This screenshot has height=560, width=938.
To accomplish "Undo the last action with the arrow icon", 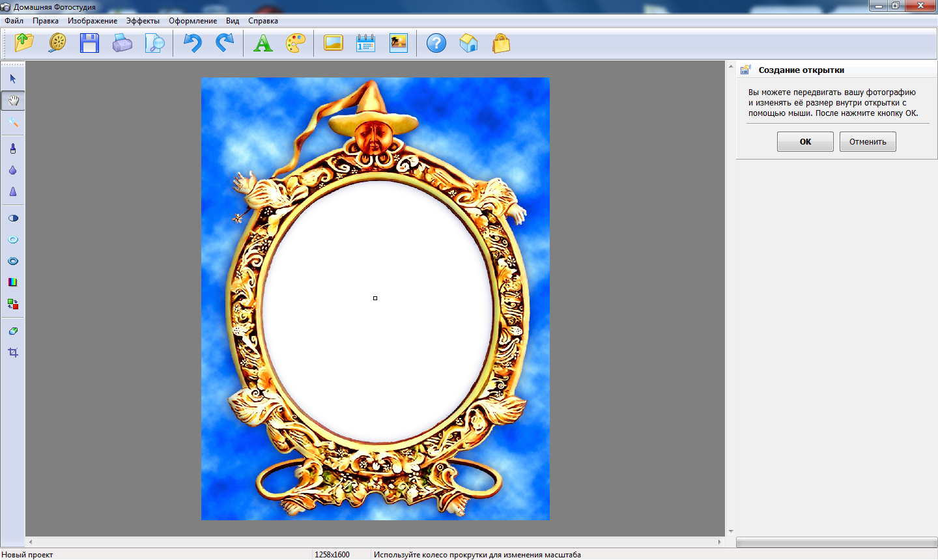I will coord(192,44).
